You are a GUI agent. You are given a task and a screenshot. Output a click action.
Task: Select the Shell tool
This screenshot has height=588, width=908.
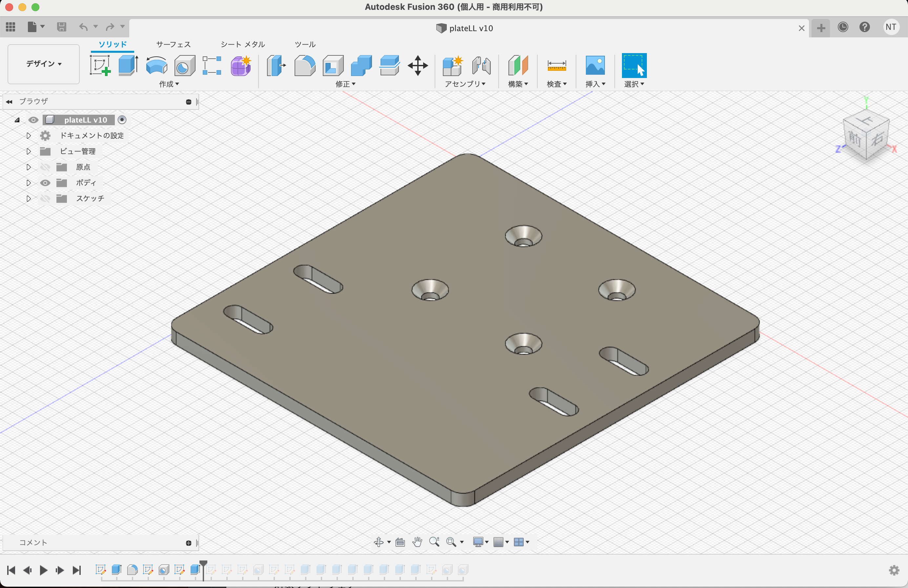333,66
